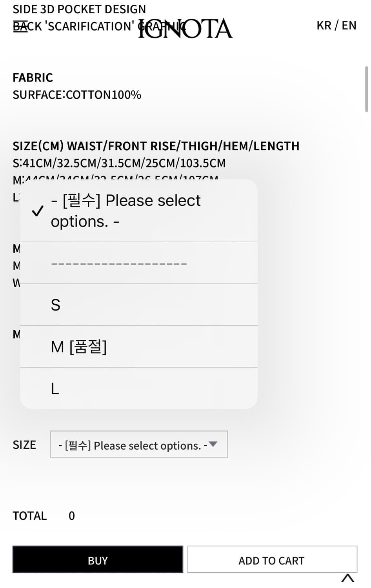Image resolution: width=371 pixels, height=588 pixels.
Task: Click the SIZE field label
Action: 24,445
